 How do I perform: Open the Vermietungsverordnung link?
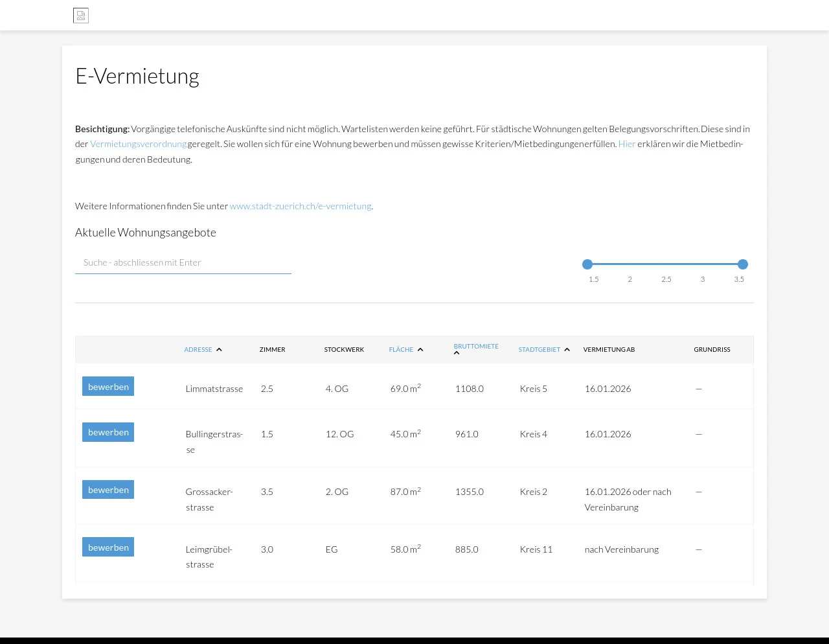(x=138, y=144)
